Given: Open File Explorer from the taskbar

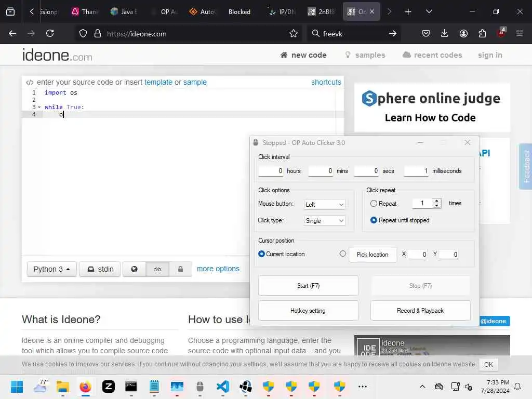Looking at the screenshot, I should (63, 387).
